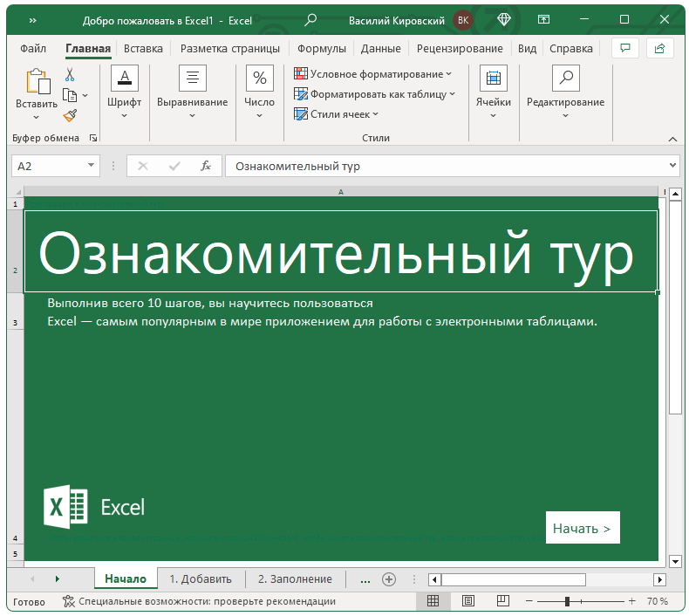
Task: Open the Name Box dropdown arrow
Action: (x=92, y=166)
